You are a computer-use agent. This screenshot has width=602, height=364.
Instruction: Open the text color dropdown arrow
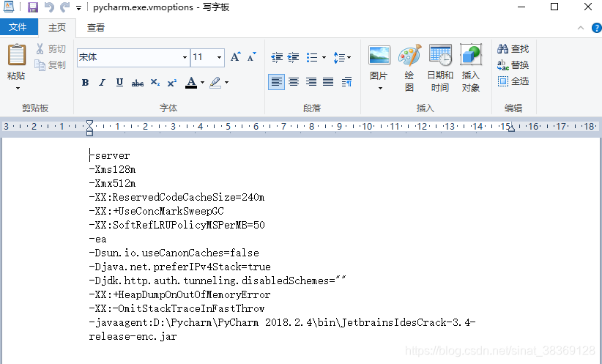pos(202,82)
